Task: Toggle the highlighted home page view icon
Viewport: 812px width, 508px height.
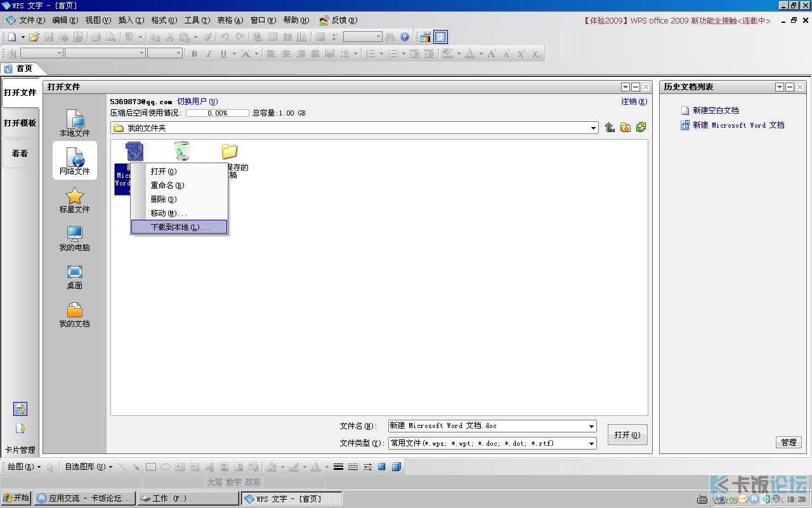Action: (x=440, y=37)
